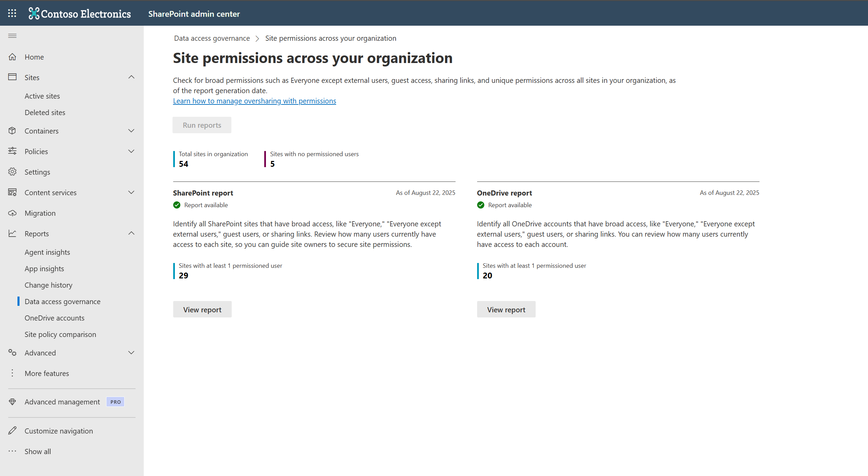The height and width of the screenshot is (476, 868).
Task: Click View report under SharePoint report
Action: [202, 310]
